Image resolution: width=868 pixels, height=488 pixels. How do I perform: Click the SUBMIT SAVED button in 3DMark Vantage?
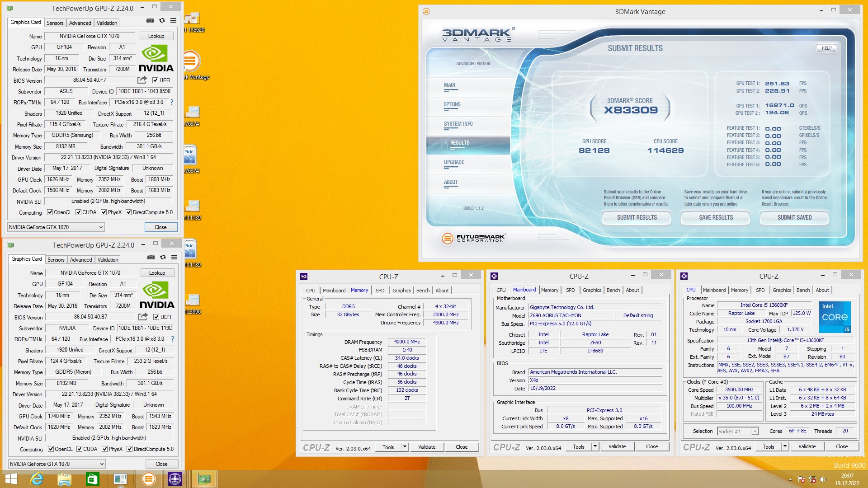(794, 218)
